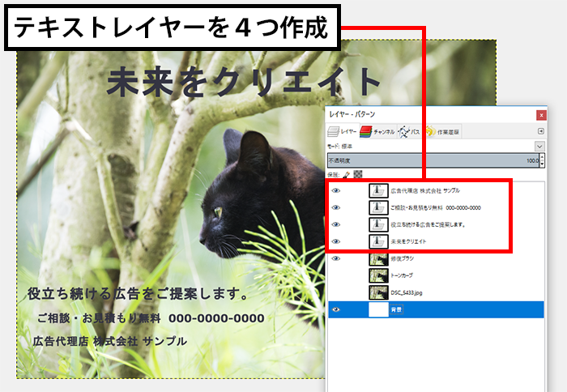Select the layer named 修復ブラシ

[x=402, y=258]
